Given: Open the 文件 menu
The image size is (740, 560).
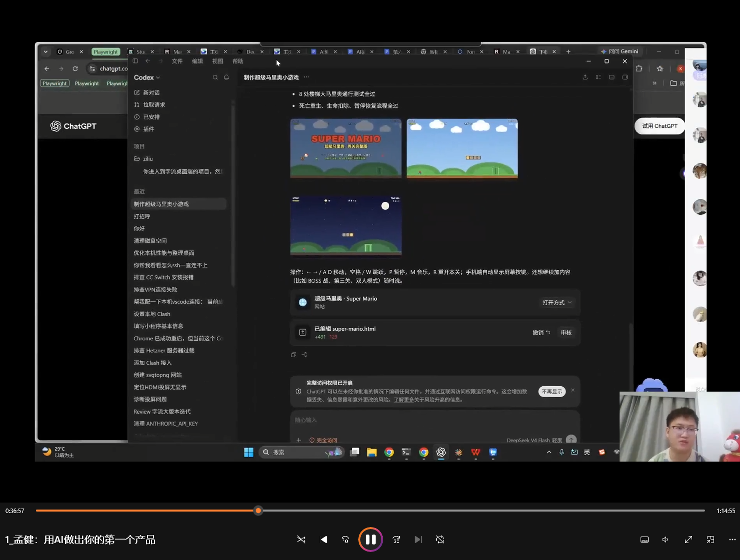Looking at the screenshot, I should tap(177, 61).
